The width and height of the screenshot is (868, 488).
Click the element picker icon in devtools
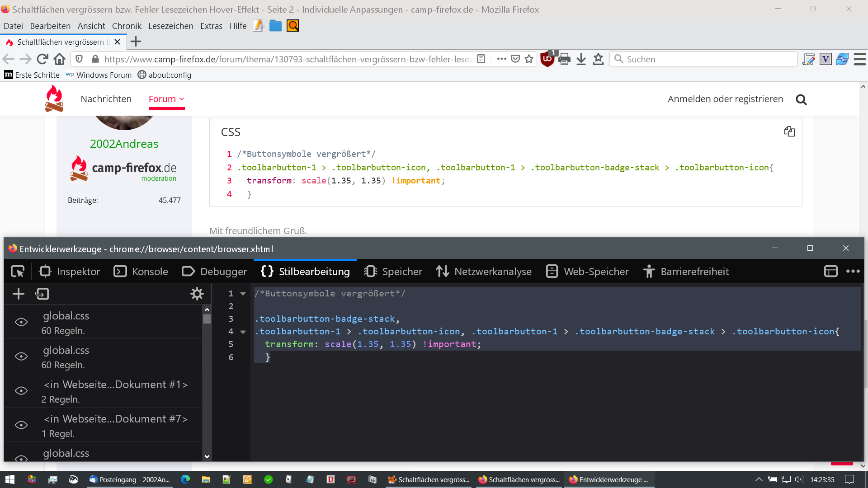coord(18,272)
